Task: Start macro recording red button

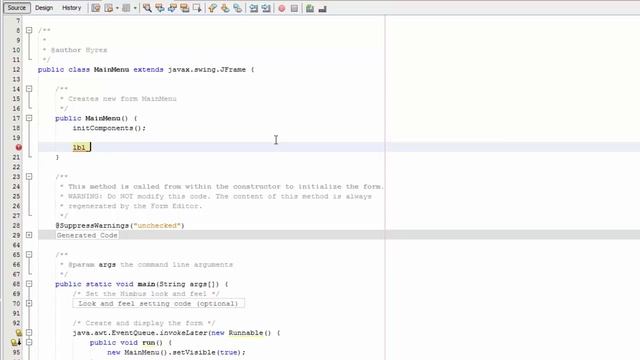Action: pos(282,8)
